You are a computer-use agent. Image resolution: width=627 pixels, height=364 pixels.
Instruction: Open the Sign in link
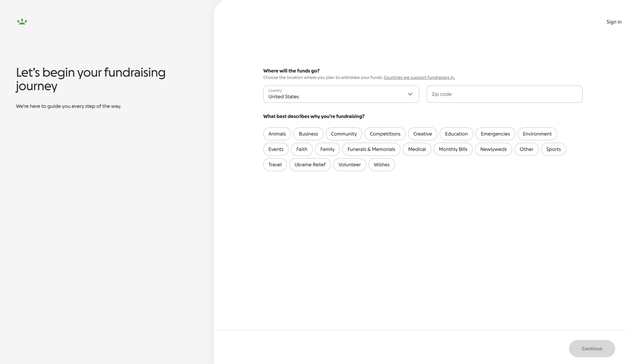pos(614,22)
